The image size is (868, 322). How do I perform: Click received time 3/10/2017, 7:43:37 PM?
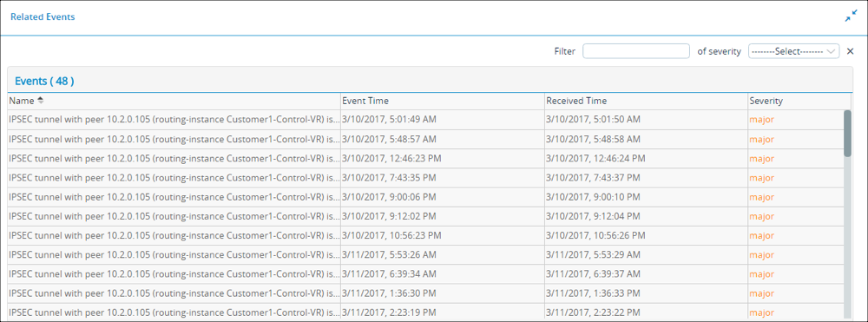coord(593,178)
